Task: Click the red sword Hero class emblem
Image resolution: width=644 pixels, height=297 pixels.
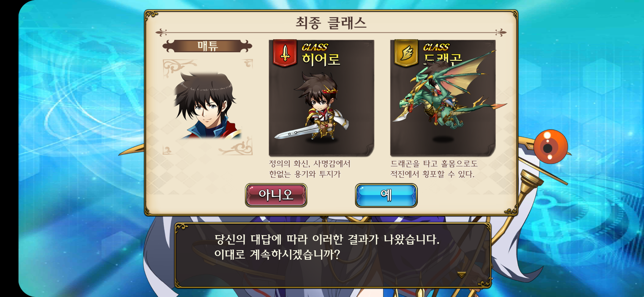Action: tap(285, 53)
